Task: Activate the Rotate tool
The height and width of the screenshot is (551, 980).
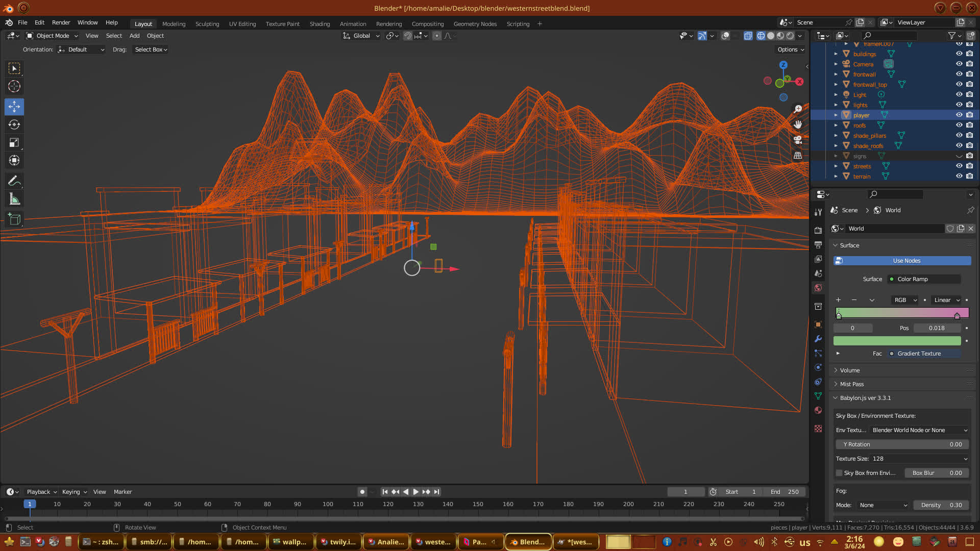Action: (14, 124)
